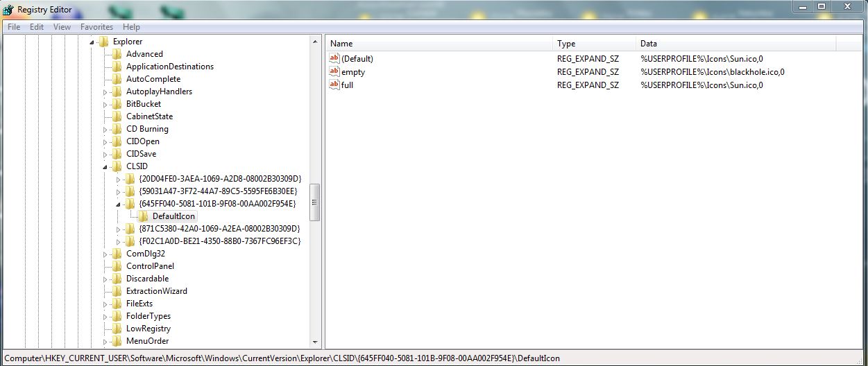Expand the {871C5380-42A0-1069-A2EA-08002B30309D} node
The width and height of the screenshot is (868, 366).
(x=119, y=229)
